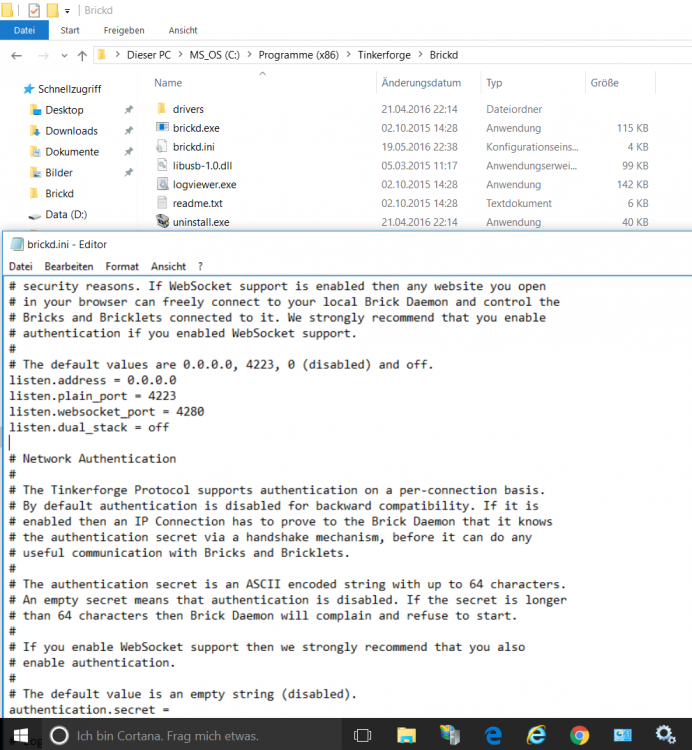Open readme.txt text document
This screenshot has height=750, width=692.
pos(196,203)
